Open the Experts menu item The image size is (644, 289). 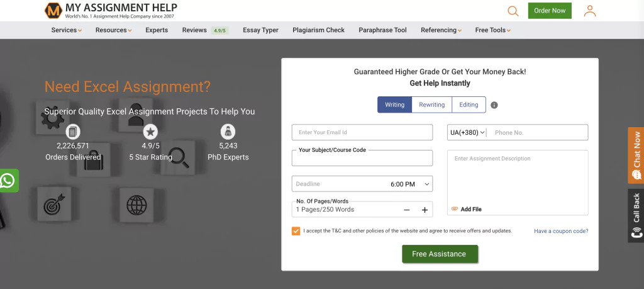pyautogui.click(x=157, y=30)
